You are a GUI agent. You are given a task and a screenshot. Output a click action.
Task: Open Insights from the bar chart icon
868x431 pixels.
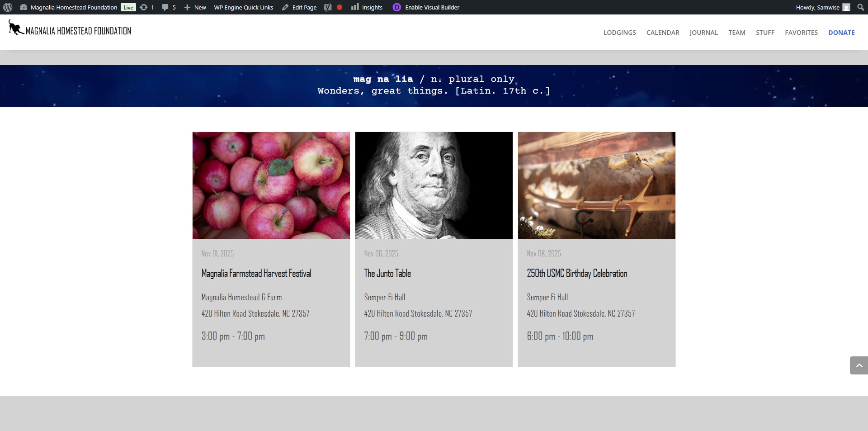point(367,7)
